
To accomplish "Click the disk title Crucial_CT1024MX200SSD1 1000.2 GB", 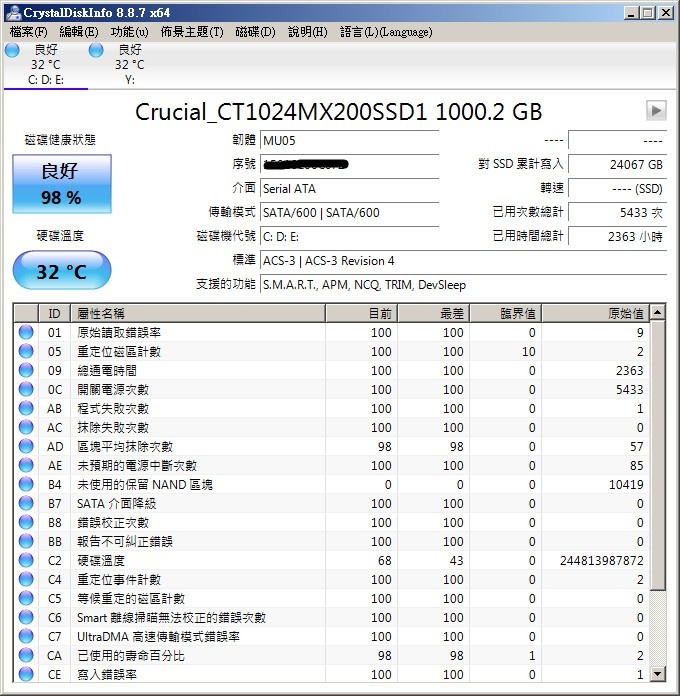I will 338,111.
